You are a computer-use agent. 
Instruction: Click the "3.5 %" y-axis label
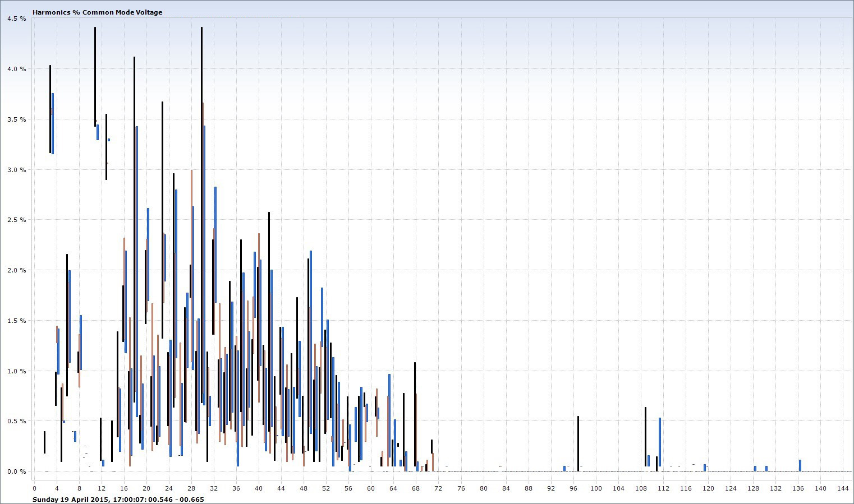(x=17, y=119)
